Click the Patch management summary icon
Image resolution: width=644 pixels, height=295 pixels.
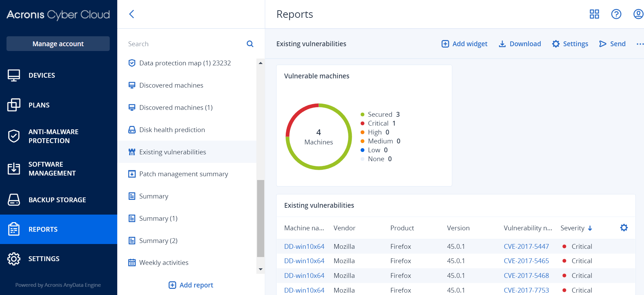pos(132,174)
